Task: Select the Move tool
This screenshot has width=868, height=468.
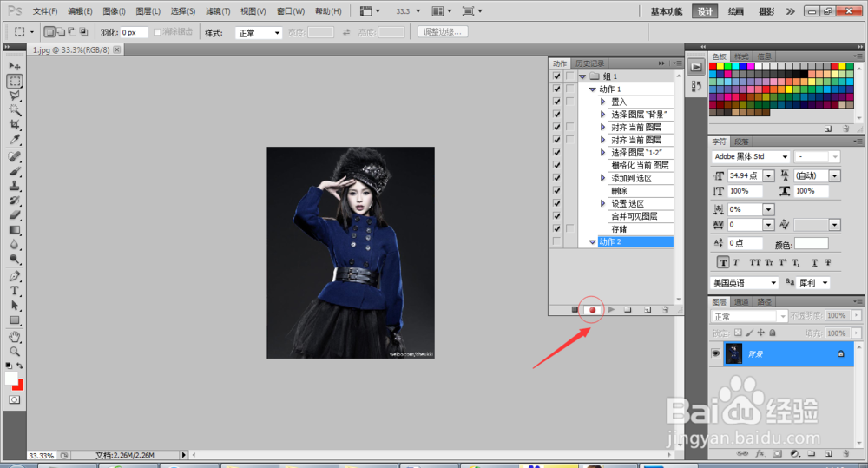Action: click(x=15, y=66)
